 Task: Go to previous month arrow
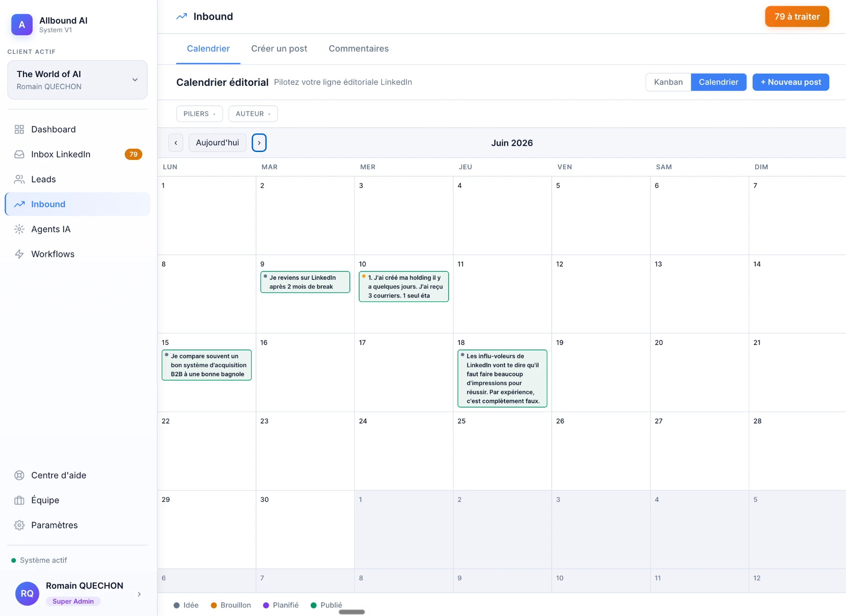click(176, 143)
